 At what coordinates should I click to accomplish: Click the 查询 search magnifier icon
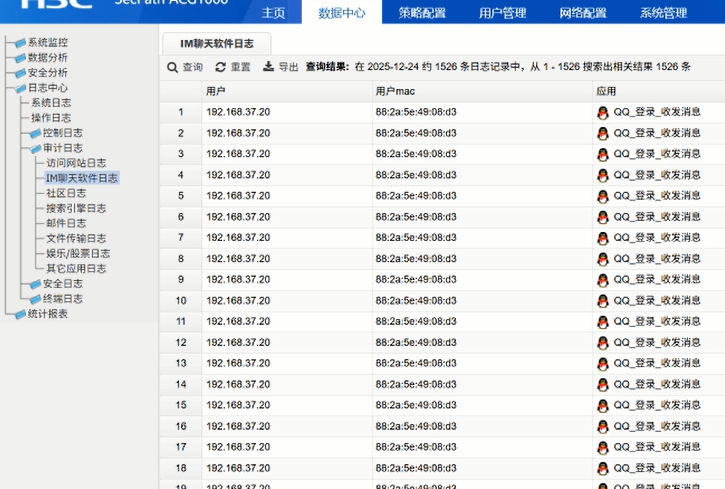(172, 67)
